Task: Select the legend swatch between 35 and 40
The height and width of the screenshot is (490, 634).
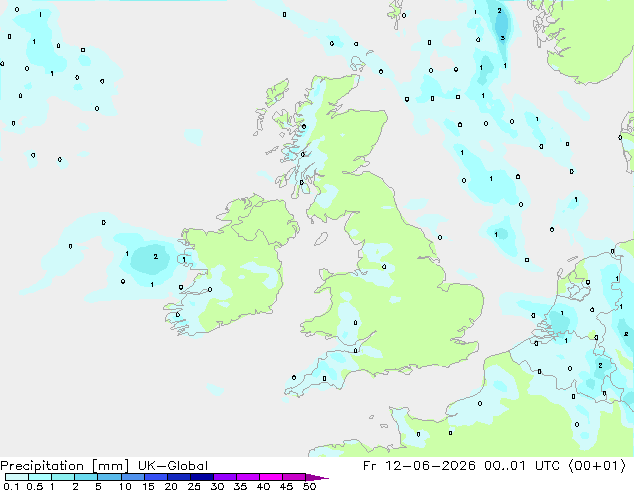Action: click(x=247, y=477)
